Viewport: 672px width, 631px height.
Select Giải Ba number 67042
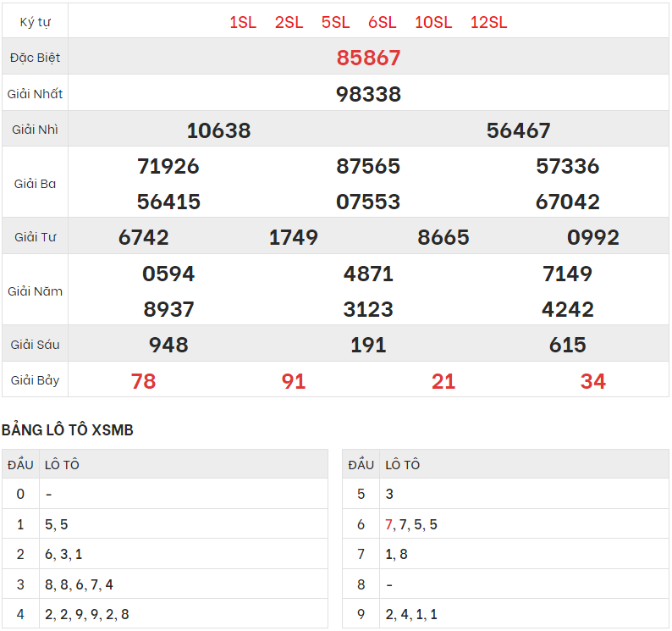[x=567, y=202]
